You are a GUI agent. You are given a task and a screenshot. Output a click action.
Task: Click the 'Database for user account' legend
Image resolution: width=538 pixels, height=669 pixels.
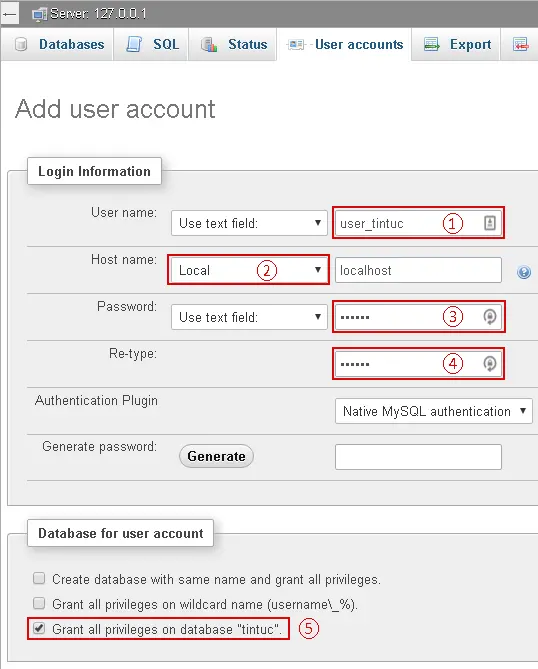click(x=120, y=533)
